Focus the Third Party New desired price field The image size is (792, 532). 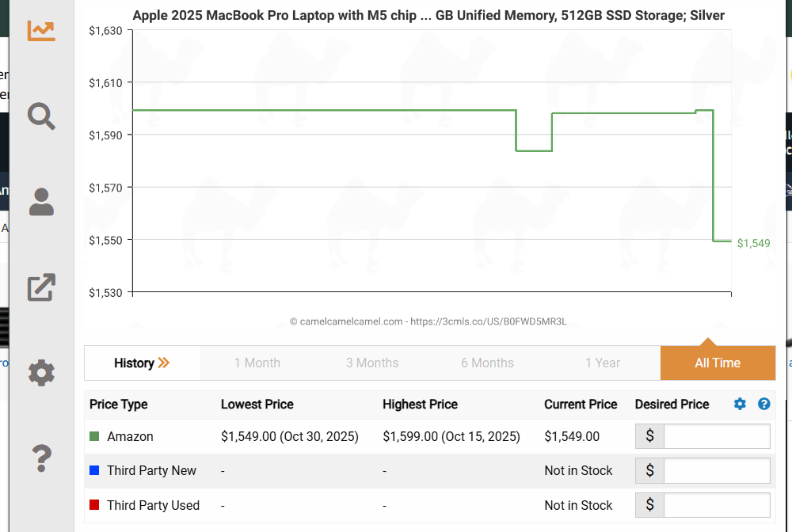pos(716,471)
